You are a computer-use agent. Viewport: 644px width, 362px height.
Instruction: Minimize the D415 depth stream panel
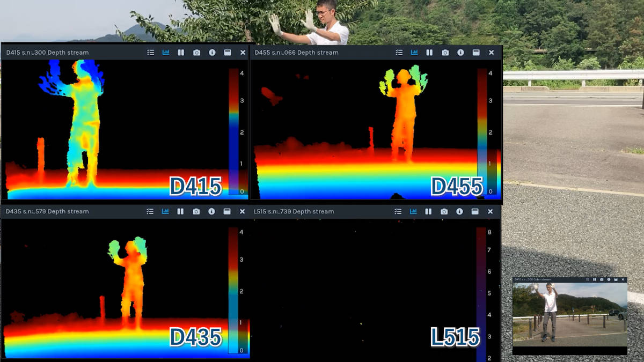(228, 53)
